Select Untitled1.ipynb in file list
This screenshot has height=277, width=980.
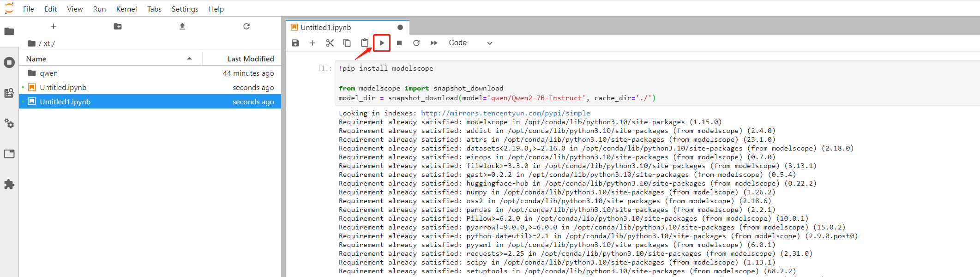pos(150,102)
